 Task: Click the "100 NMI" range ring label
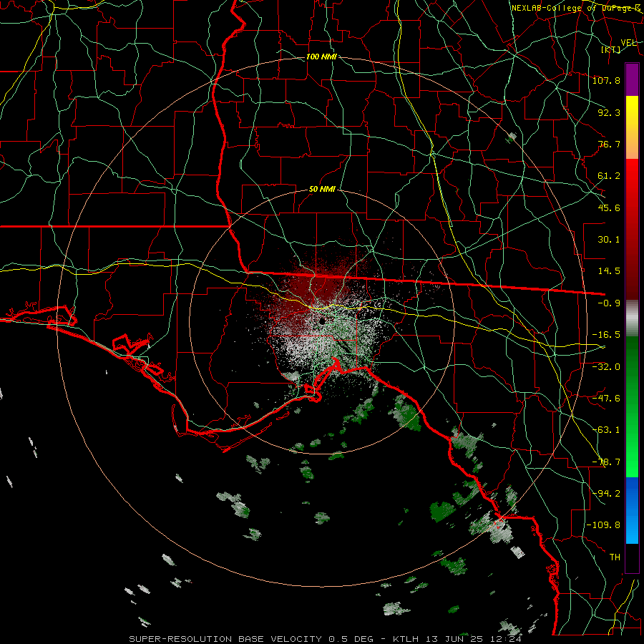(321, 57)
